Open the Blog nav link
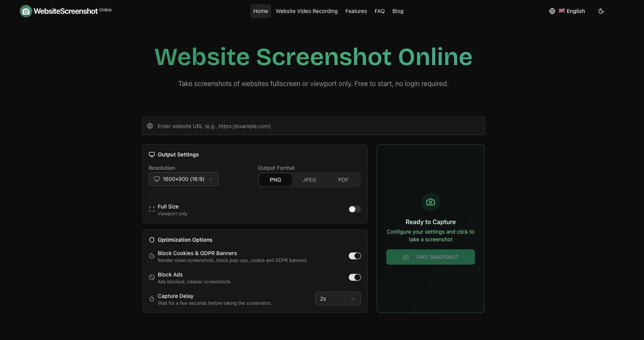The image size is (644, 340). pyautogui.click(x=398, y=11)
